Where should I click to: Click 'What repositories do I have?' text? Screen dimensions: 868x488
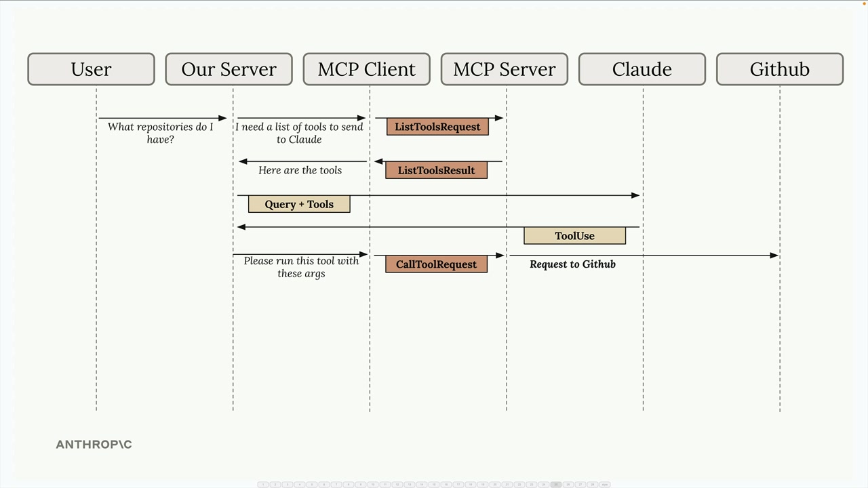tap(160, 133)
